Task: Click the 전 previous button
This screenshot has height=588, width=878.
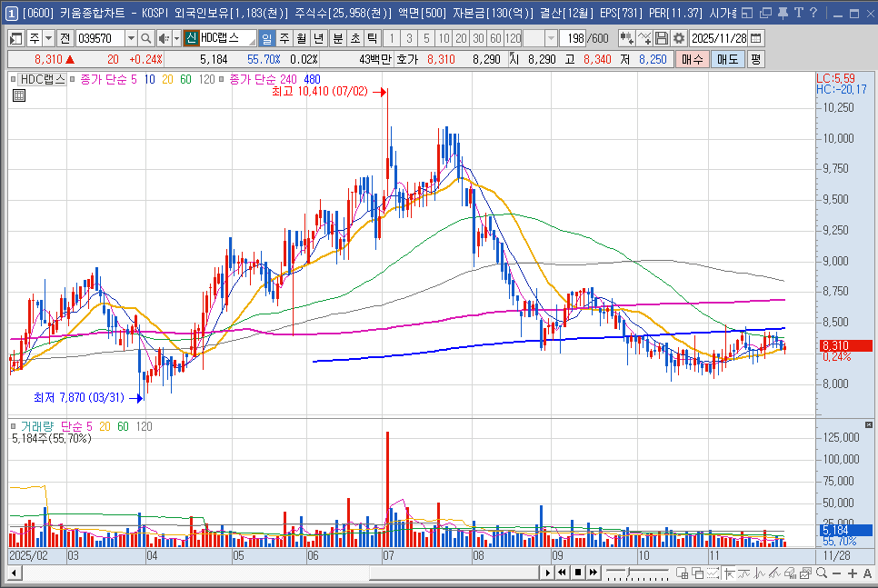Action: (x=65, y=38)
